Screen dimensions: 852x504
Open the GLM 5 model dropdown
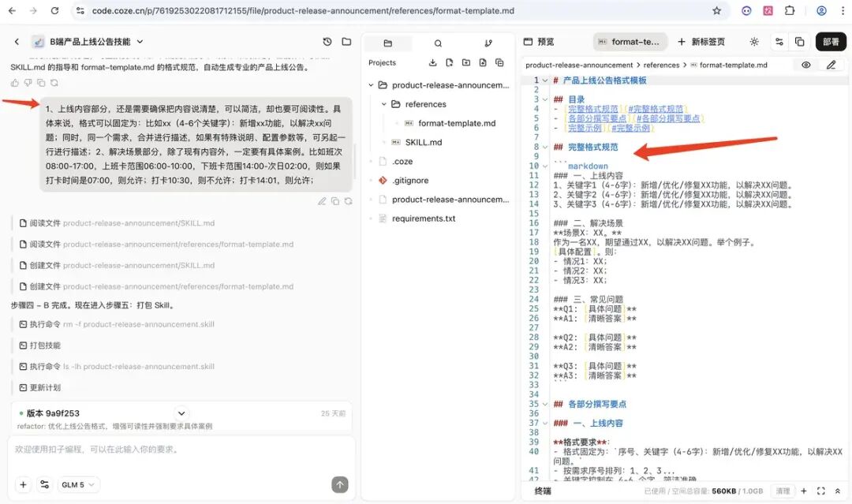[78, 484]
